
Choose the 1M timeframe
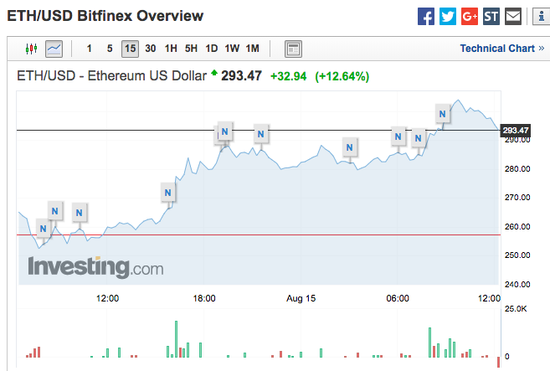(253, 48)
